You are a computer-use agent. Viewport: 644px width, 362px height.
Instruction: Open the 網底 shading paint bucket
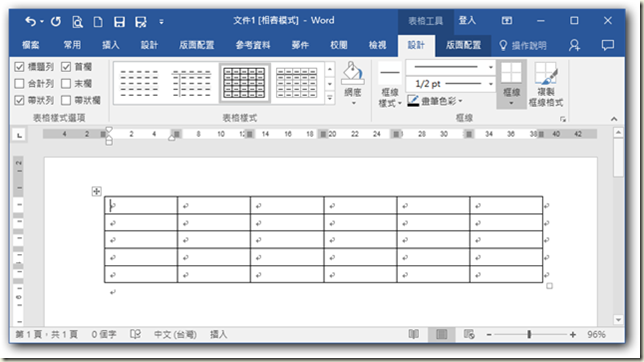coord(353,83)
